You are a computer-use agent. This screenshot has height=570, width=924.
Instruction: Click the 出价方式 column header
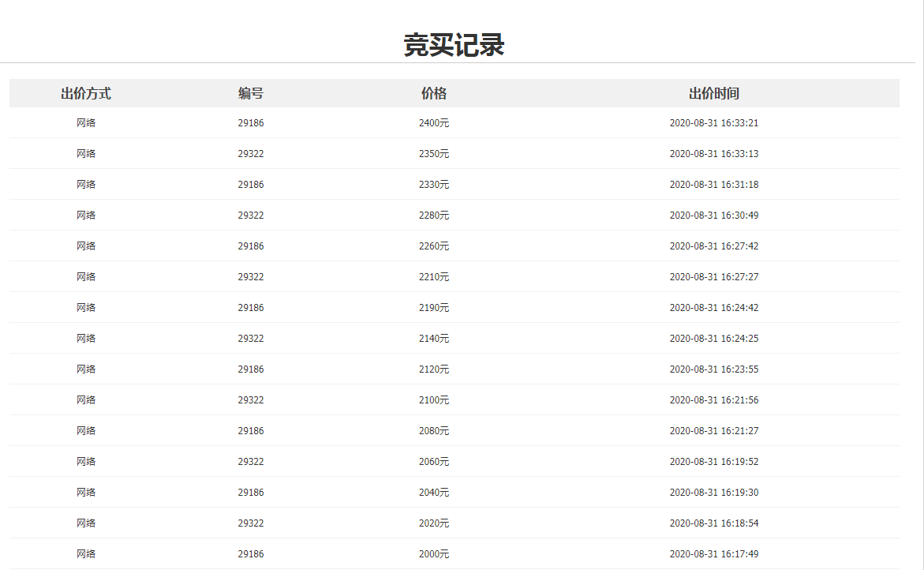pyautogui.click(x=83, y=92)
